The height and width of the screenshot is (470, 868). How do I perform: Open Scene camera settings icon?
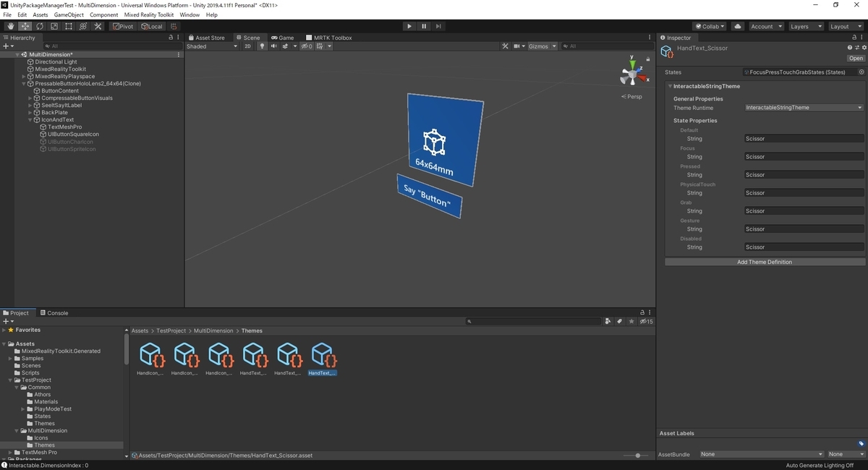coord(519,46)
